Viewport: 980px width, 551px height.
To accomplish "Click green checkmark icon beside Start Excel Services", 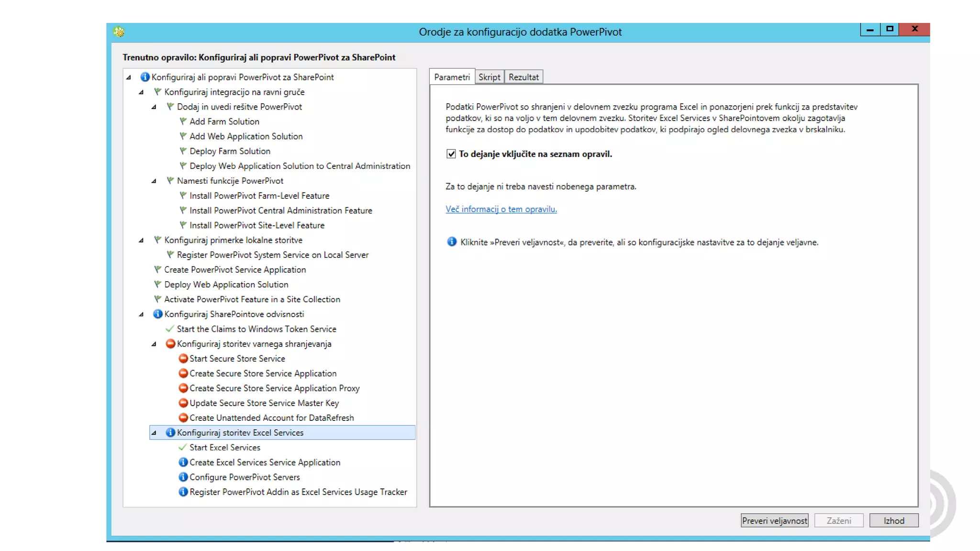I will click(x=182, y=447).
